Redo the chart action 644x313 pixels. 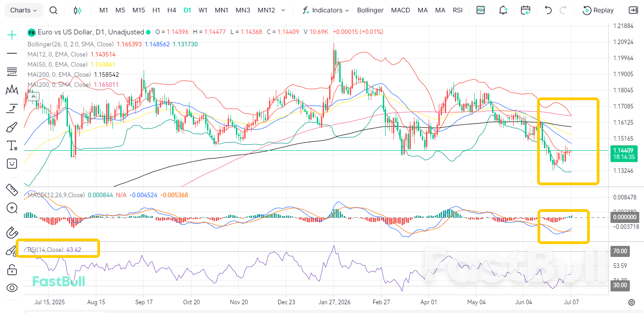point(563,10)
